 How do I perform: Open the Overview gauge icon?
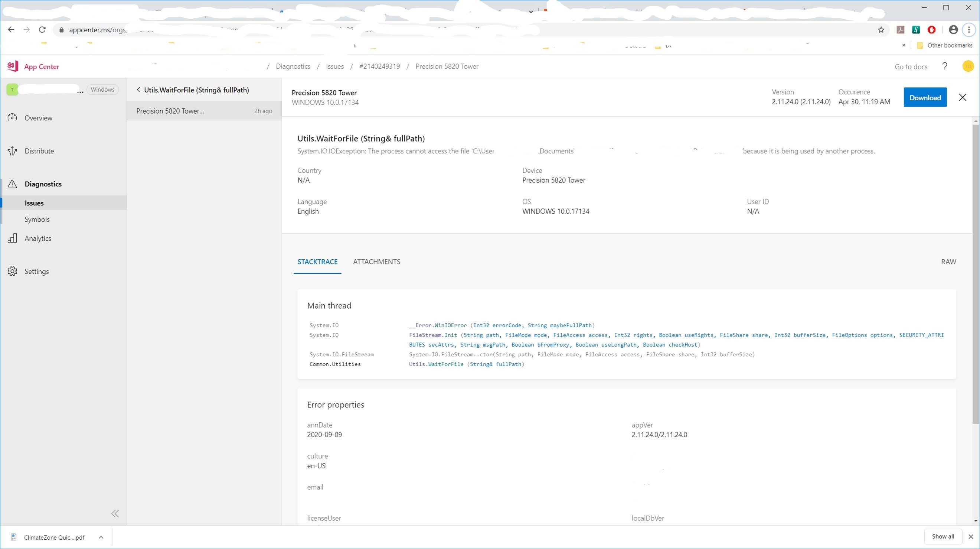pos(12,118)
